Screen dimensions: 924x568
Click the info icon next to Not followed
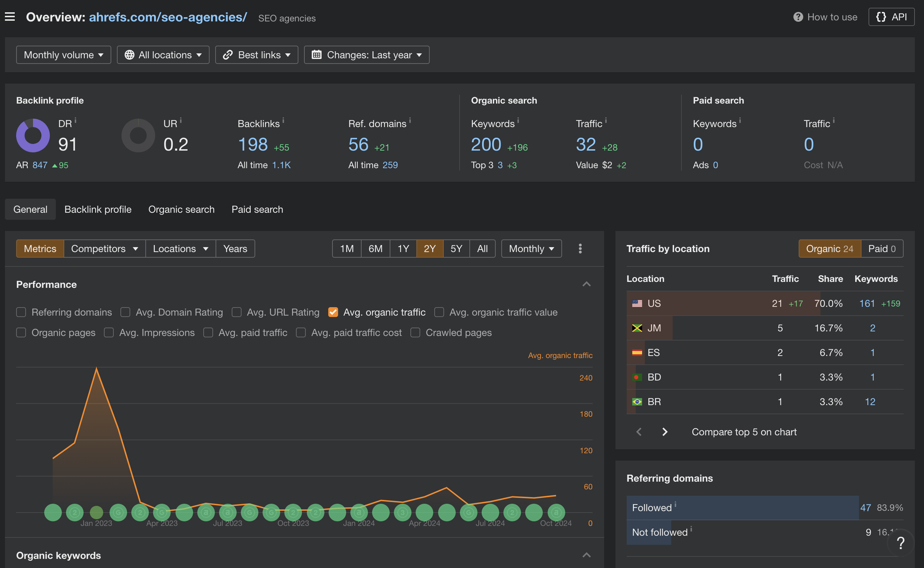691,529
